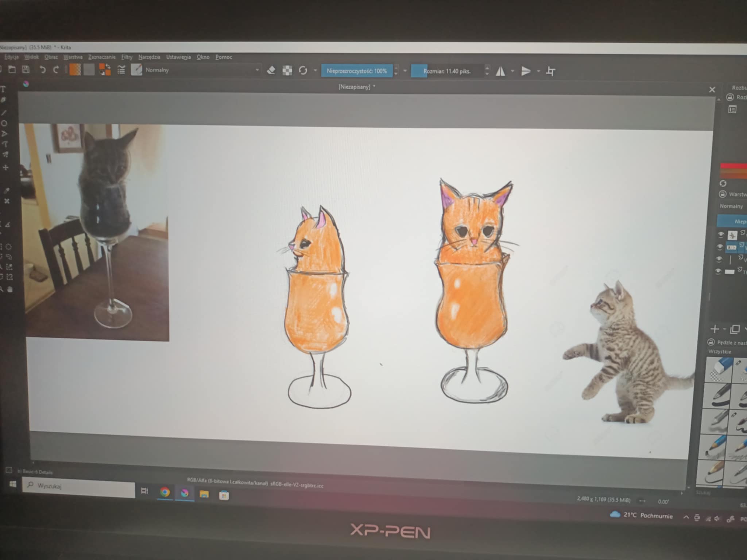The image size is (747, 560).
Task: Open the Edycja menu
Action: 12,57
